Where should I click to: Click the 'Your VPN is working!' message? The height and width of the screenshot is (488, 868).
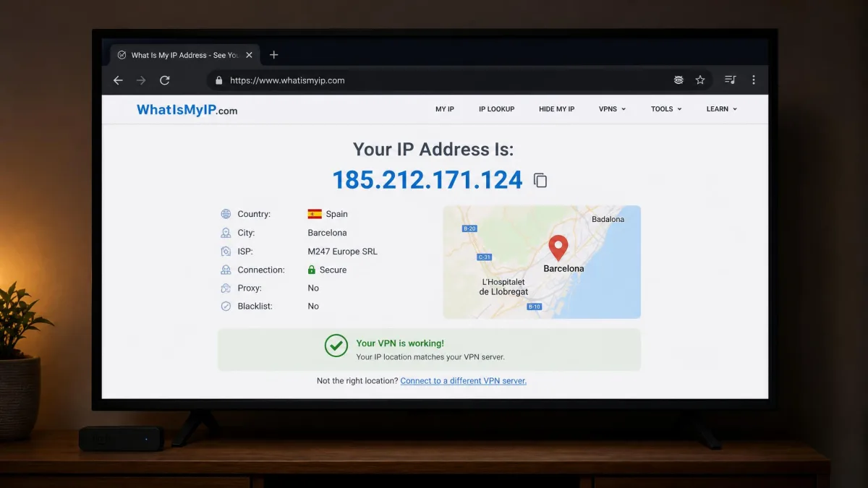400,343
